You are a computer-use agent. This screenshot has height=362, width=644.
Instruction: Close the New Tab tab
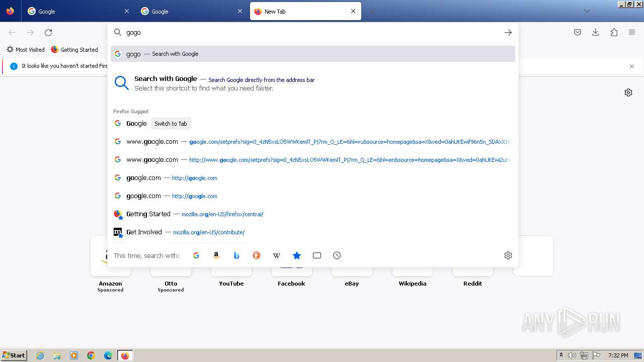pos(353,11)
